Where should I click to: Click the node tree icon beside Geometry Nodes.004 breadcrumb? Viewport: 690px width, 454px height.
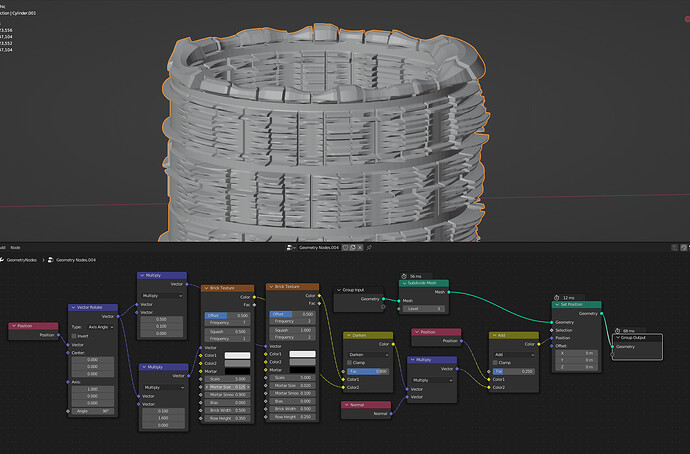coord(51,260)
